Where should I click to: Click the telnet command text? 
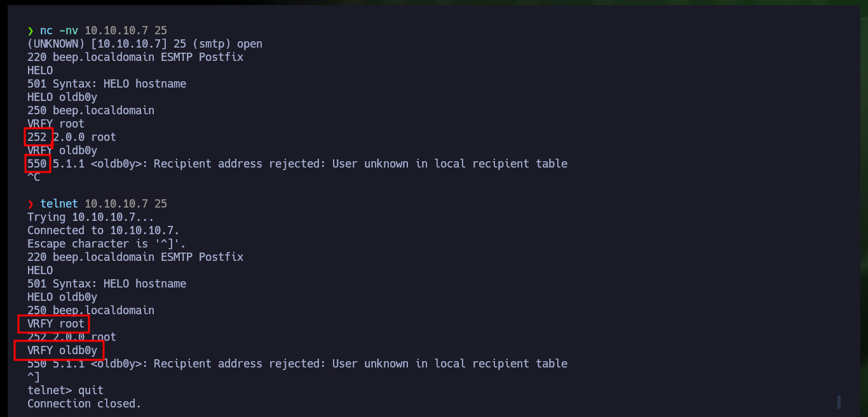pos(59,204)
